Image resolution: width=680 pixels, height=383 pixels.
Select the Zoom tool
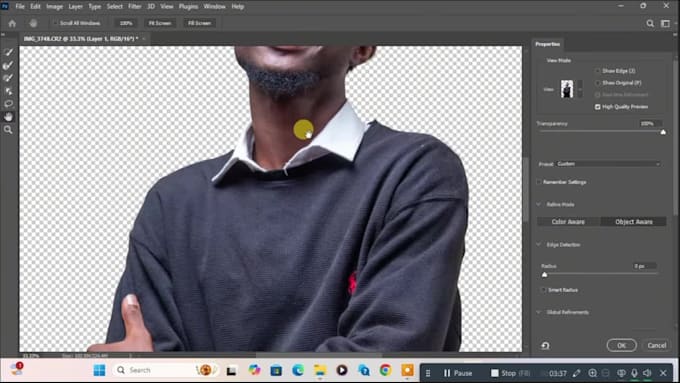coord(8,130)
